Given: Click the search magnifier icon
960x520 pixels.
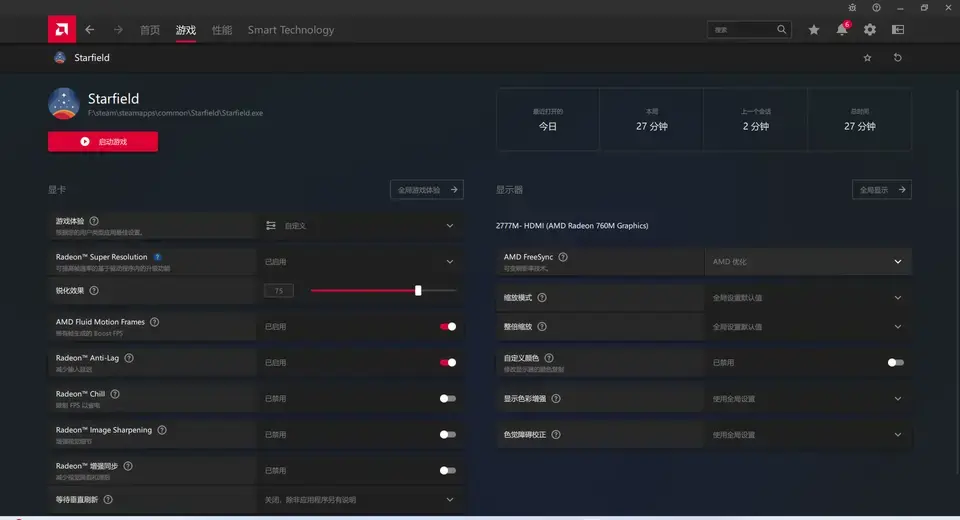Looking at the screenshot, I should [781, 29].
